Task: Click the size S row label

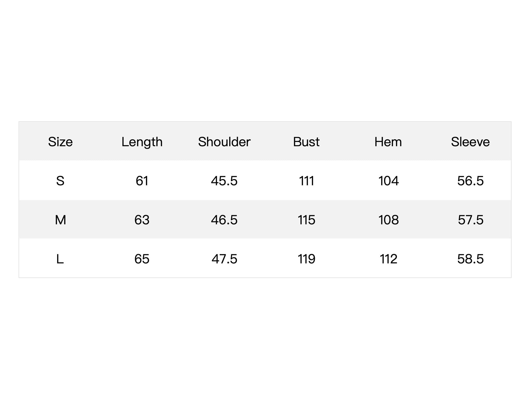Action: coord(60,181)
